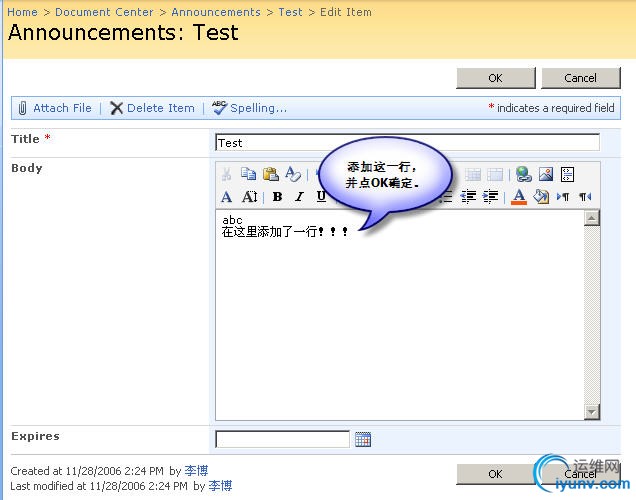
Task: Insert a hyperlink with the globe icon
Action: pos(524,174)
